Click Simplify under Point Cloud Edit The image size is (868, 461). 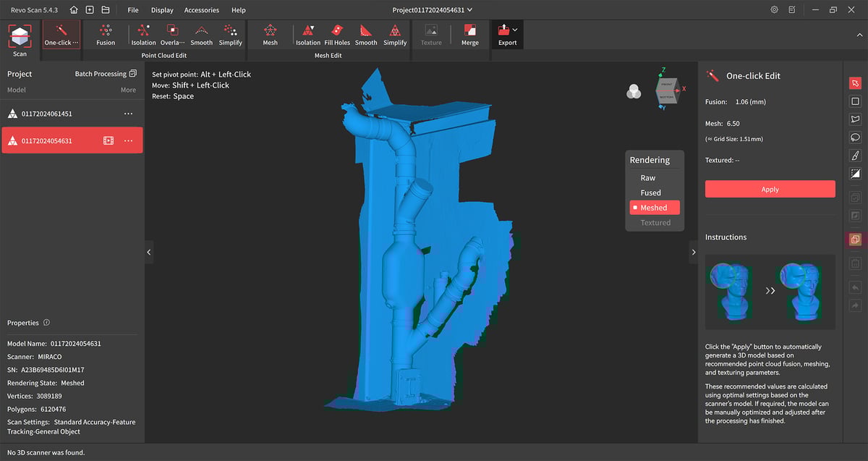(230, 34)
